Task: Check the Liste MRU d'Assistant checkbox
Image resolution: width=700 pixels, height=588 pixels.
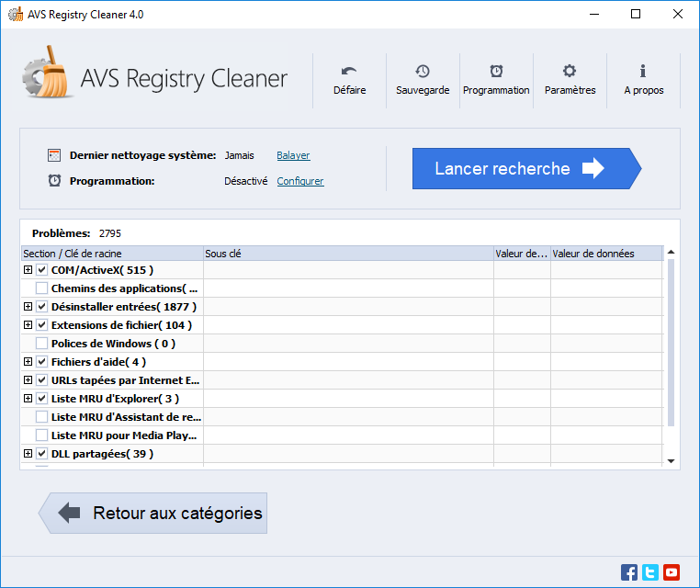Action: [x=42, y=416]
